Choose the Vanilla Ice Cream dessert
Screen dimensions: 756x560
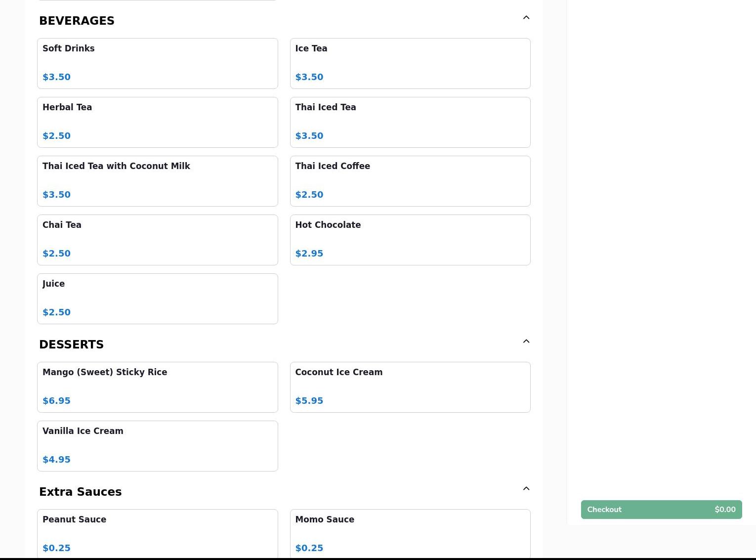point(157,446)
